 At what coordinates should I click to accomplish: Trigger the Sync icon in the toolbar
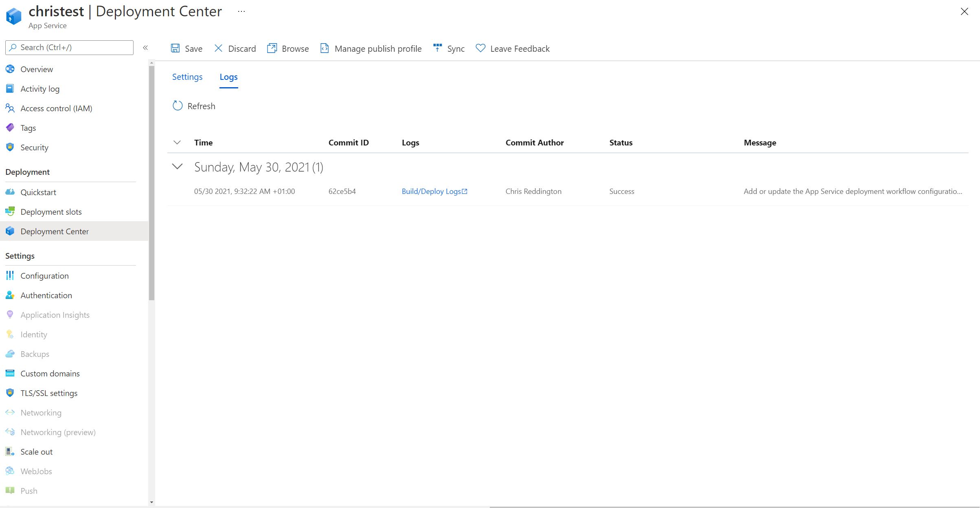point(437,48)
